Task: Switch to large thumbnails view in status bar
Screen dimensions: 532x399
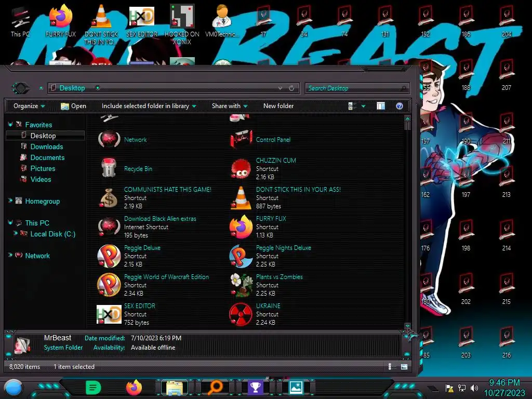Action: [x=404, y=367]
